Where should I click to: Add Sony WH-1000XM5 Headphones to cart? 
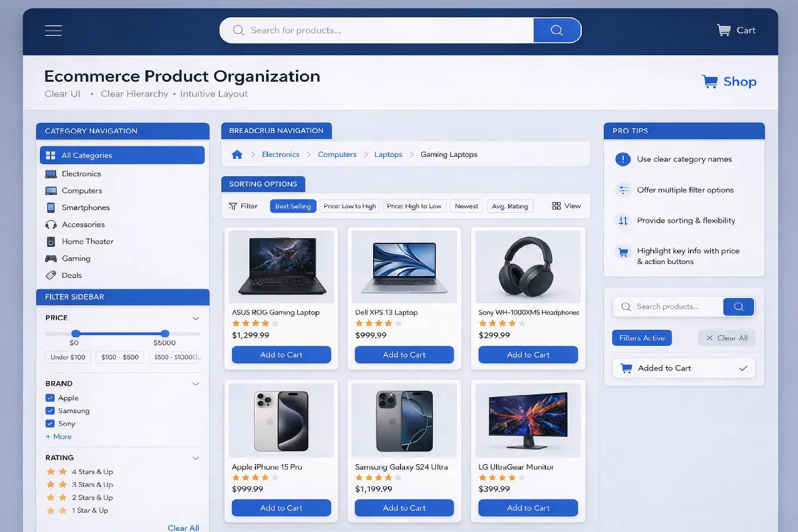(x=528, y=354)
